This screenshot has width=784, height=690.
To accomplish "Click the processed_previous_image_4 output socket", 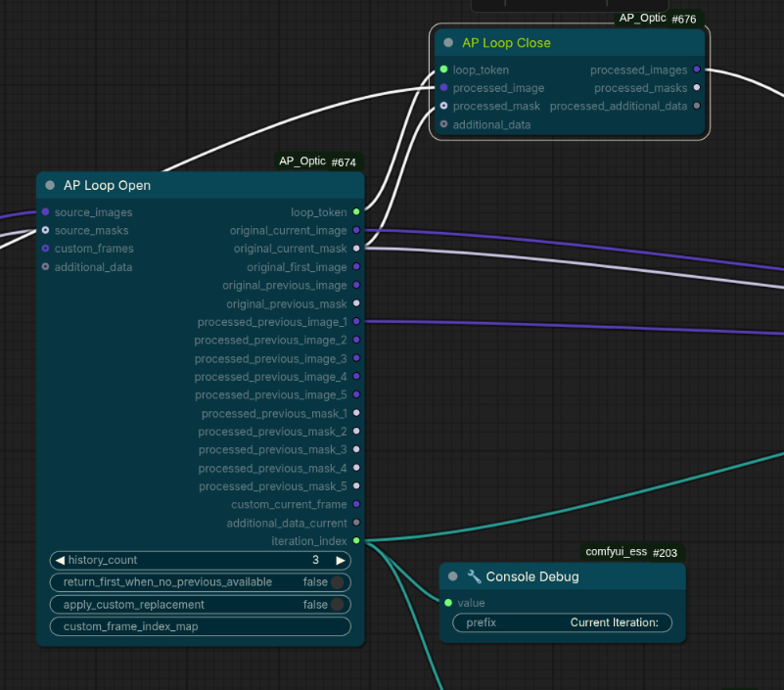I will [x=356, y=377].
